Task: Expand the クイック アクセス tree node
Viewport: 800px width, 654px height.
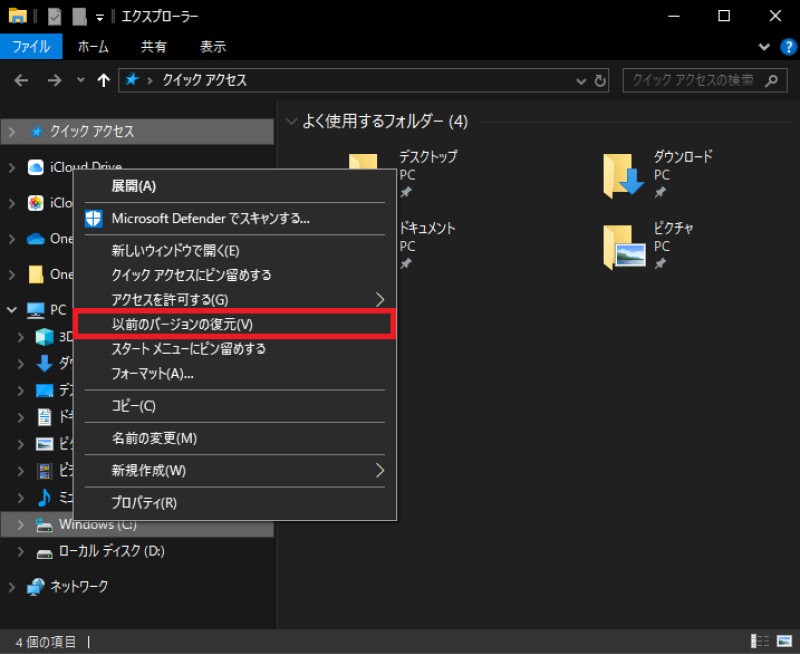Action: point(12,132)
